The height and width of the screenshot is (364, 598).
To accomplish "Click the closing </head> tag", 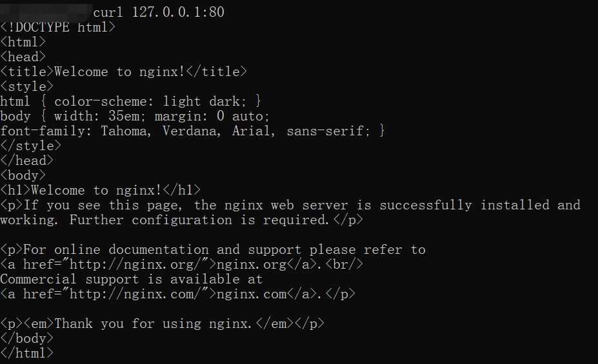I will pyautogui.click(x=26, y=160).
